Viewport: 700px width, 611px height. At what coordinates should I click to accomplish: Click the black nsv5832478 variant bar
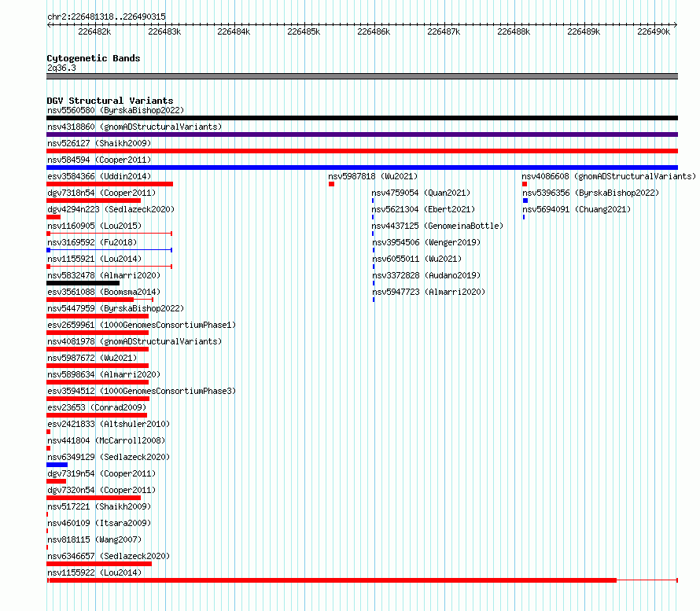coord(83,283)
